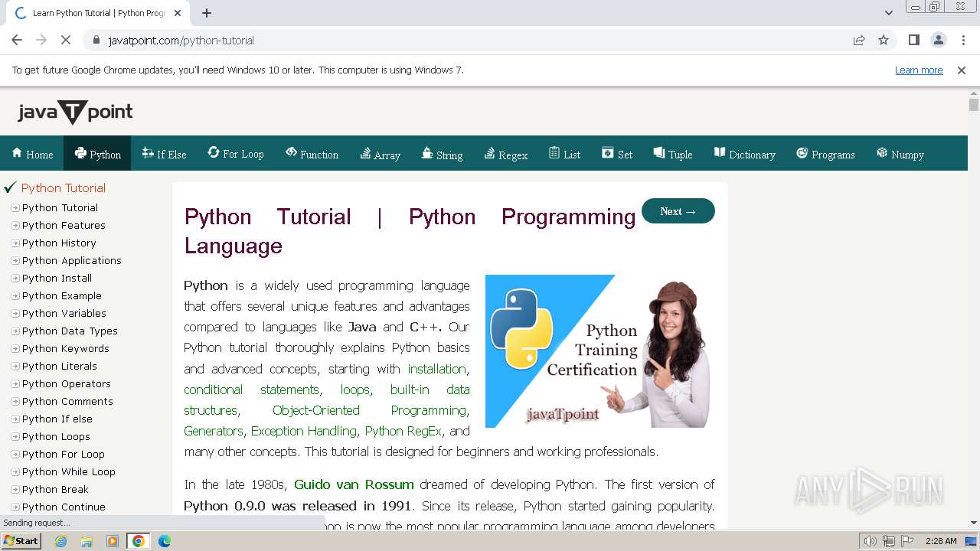Open the Generators link
This screenshot has width=980, height=551.
214,431
